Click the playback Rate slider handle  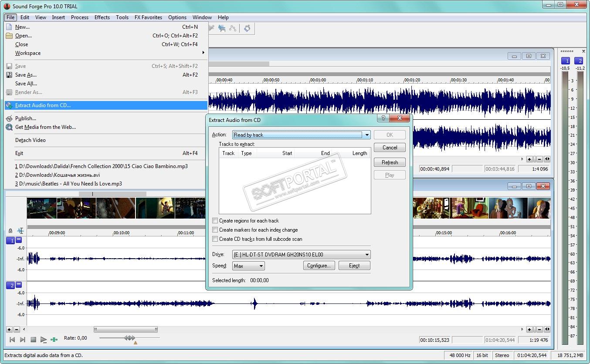click(x=129, y=338)
